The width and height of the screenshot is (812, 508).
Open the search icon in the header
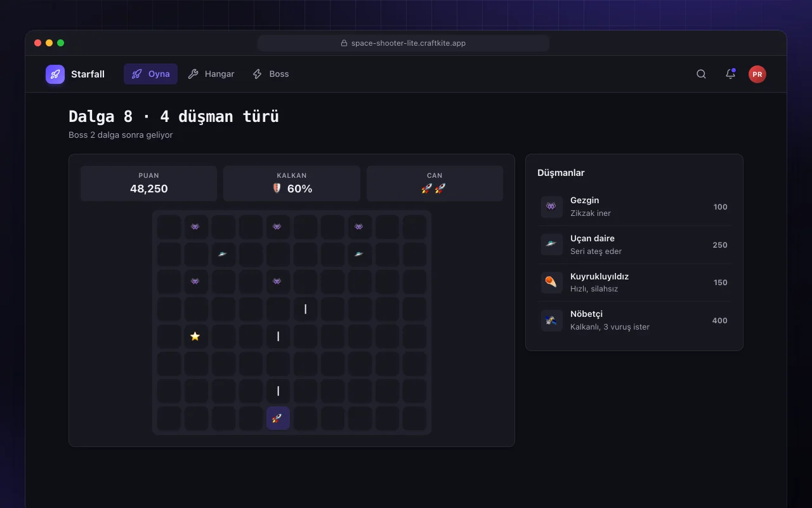click(701, 74)
